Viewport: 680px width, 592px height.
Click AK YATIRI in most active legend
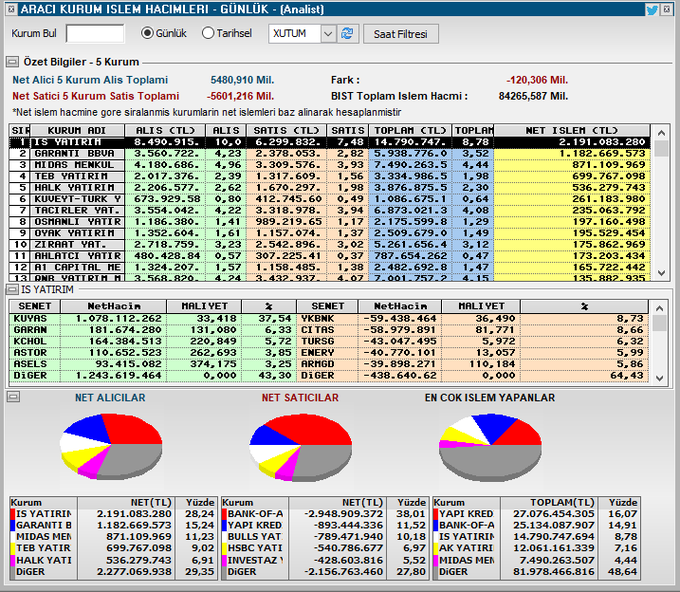point(466,549)
